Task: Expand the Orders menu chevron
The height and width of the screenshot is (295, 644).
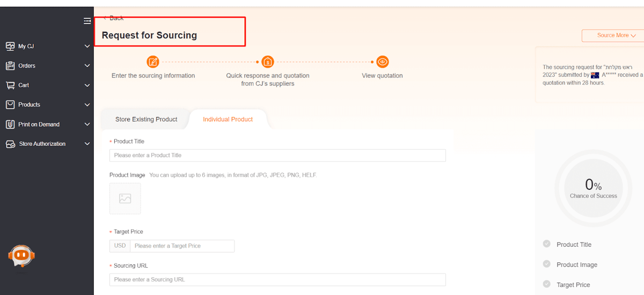Action: click(87, 65)
